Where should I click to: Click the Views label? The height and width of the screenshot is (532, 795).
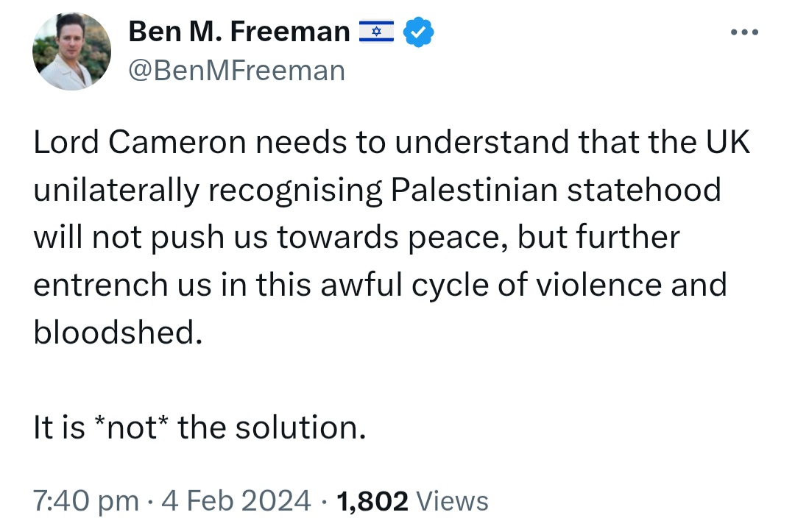452,501
